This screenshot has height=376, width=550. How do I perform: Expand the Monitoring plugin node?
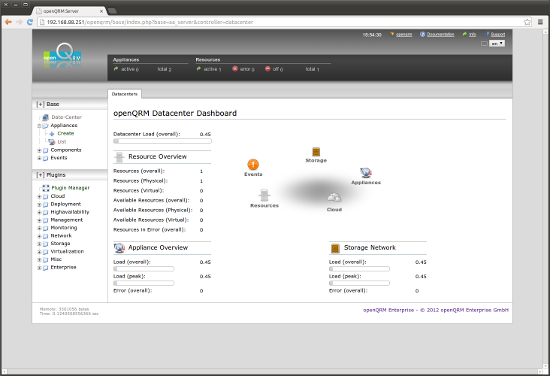pyautogui.click(x=39, y=228)
